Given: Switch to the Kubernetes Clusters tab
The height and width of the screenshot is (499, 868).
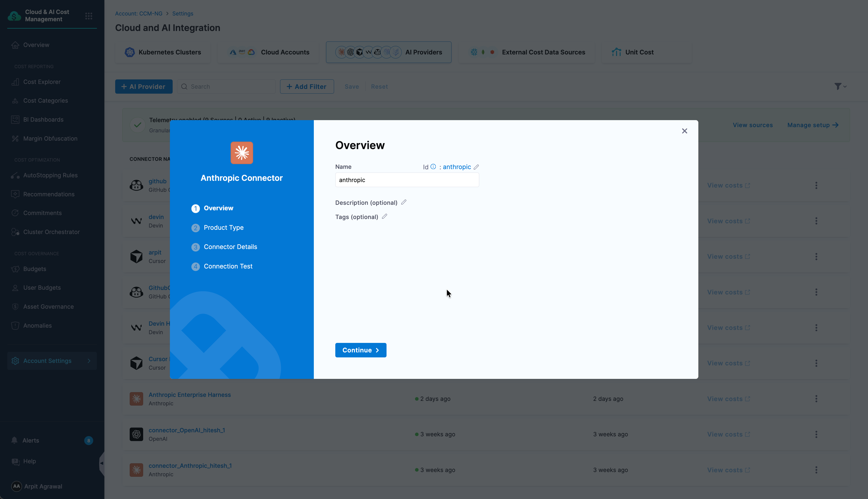Looking at the screenshot, I should [163, 52].
